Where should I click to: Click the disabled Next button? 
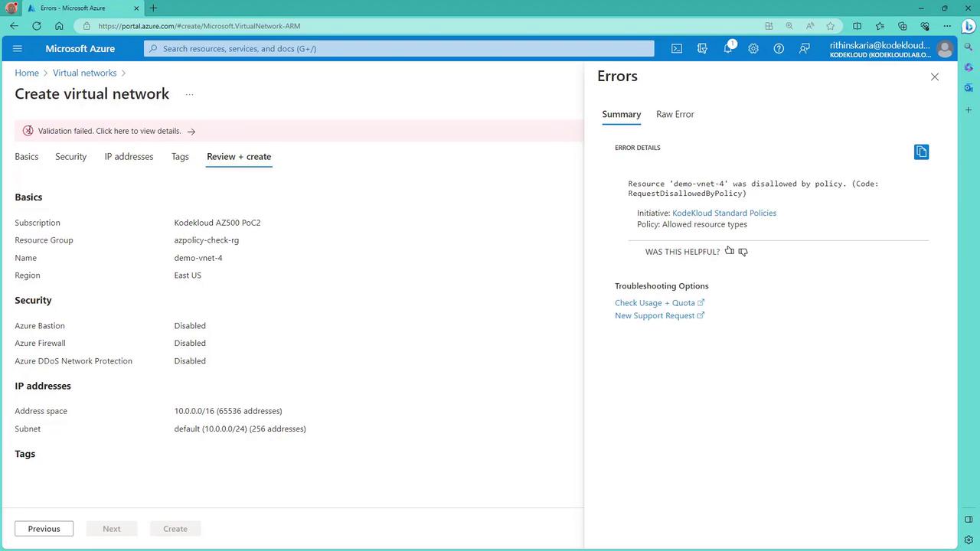(x=111, y=529)
